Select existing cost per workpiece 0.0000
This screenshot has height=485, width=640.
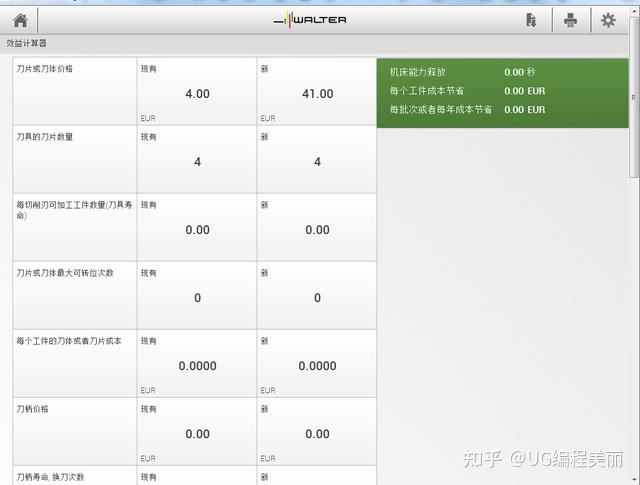click(x=197, y=364)
